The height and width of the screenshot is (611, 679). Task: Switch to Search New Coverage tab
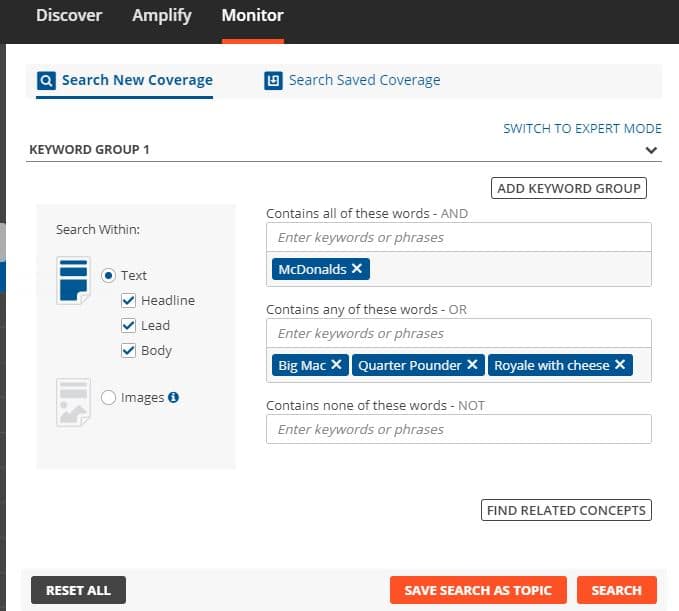125,81
